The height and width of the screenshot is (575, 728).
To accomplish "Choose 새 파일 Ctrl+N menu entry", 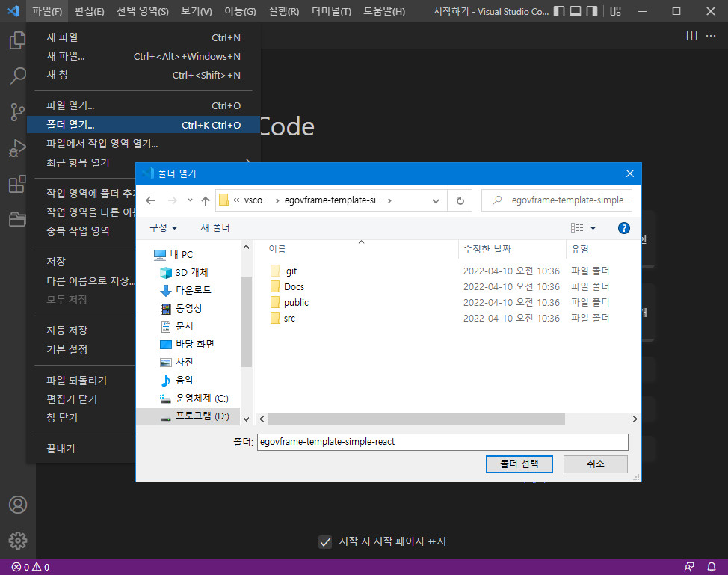I will (144, 37).
